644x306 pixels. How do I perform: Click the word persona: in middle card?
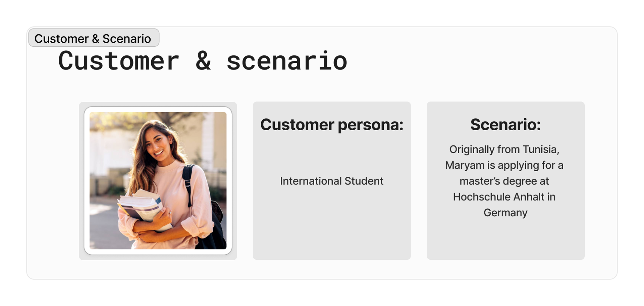coord(371,125)
